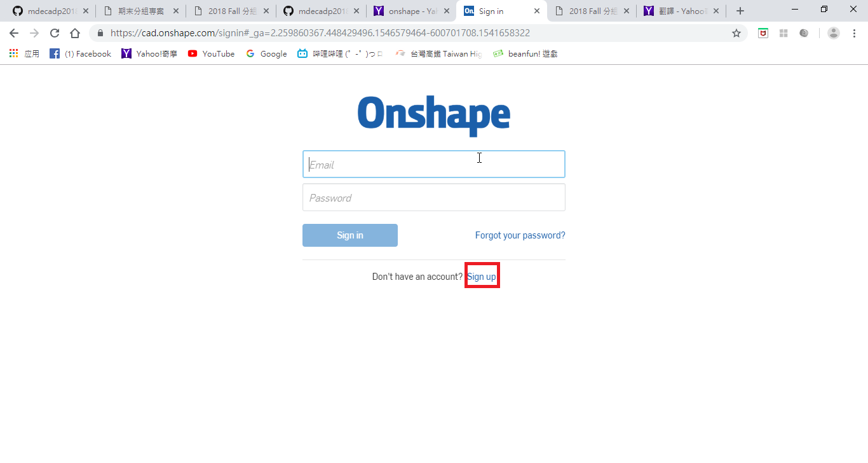Reload the page with refresh icon
This screenshot has height=463, width=868.
pyautogui.click(x=55, y=33)
